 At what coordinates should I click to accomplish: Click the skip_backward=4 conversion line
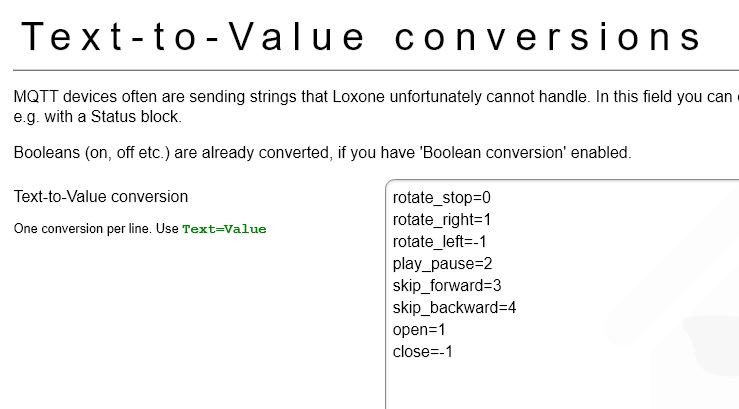[x=454, y=308]
